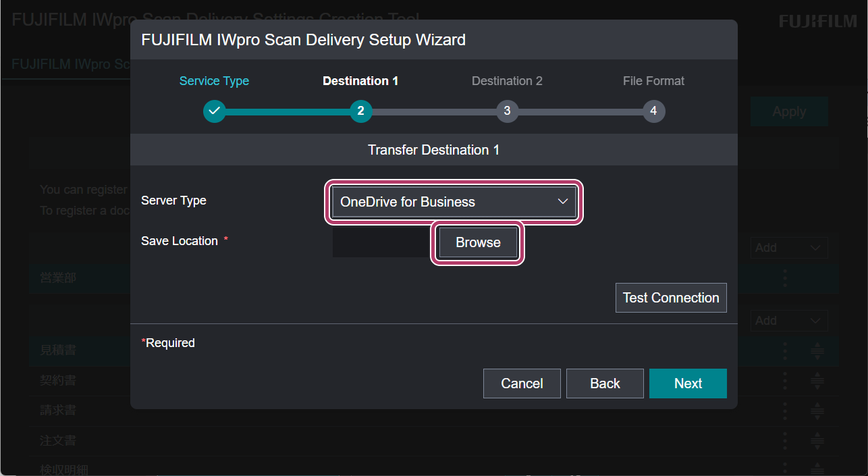Image resolution: width=868 pixels, height=476 pixels.
Task: Select the 請求書 row in background list
Action: [x=433, y=411]
